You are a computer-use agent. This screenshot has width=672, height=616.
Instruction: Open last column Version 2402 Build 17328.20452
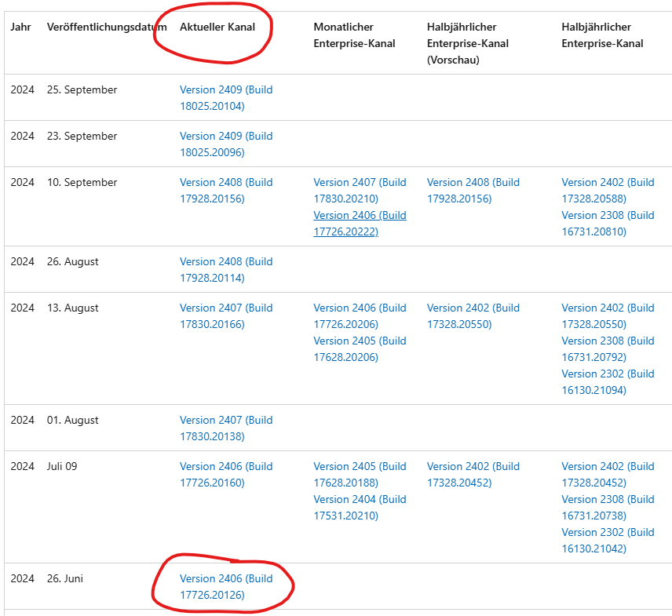tap(608, 474)
